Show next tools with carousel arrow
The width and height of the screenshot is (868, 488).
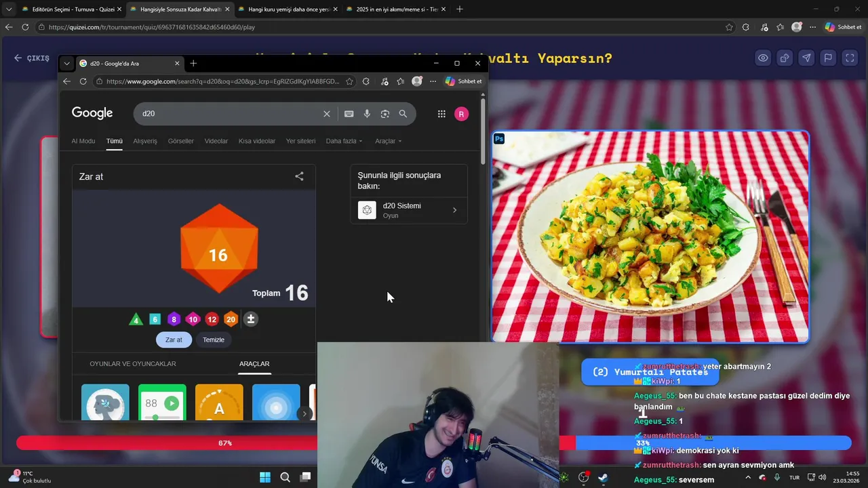tap(304, 413)
